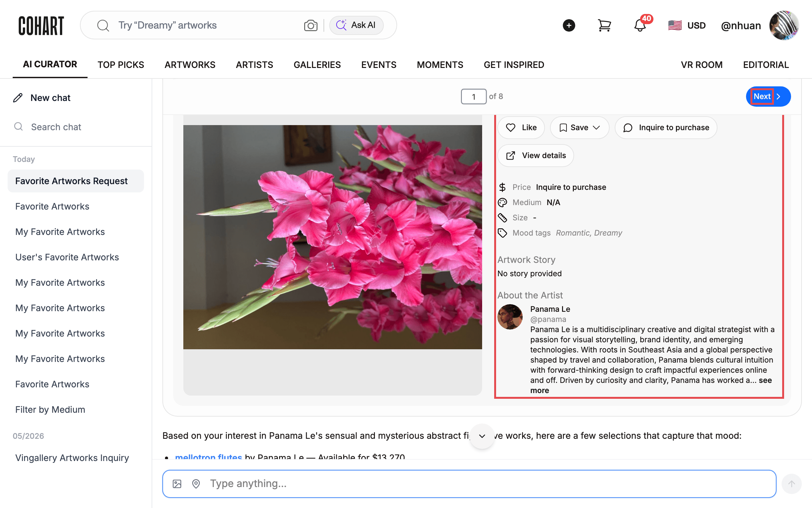Viewport: 812px width, 508px height.
Task: Switch to AI CURATOR tab
Action: click(x=50, y=64)
